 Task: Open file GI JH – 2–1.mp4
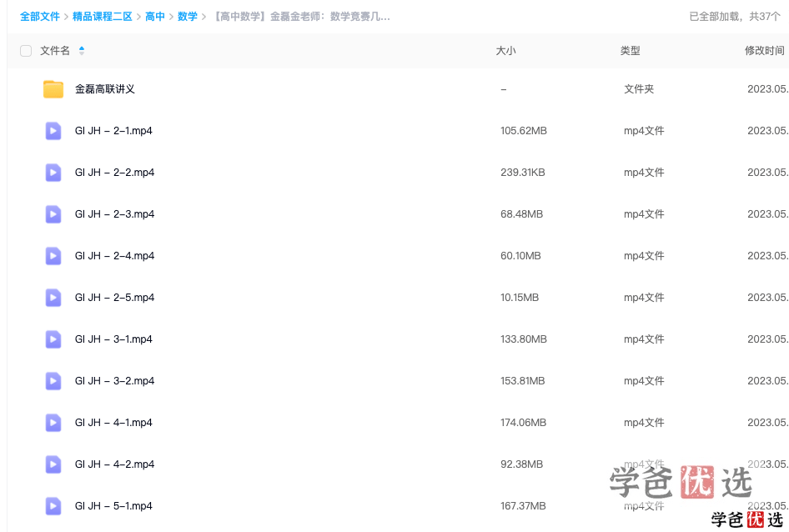(x=113, y=131)
